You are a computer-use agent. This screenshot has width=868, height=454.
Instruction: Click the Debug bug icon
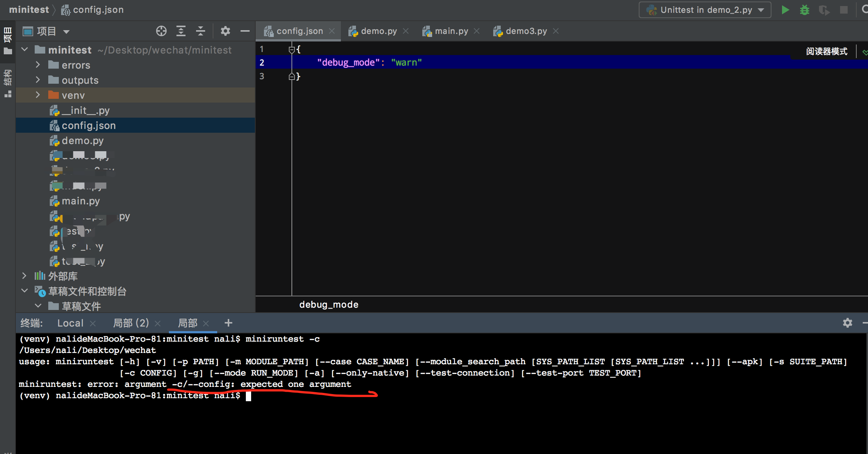[804, 10]
